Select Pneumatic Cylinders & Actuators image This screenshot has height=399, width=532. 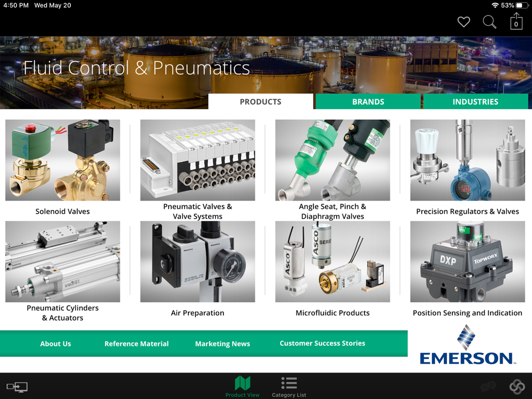click(63, 262)
